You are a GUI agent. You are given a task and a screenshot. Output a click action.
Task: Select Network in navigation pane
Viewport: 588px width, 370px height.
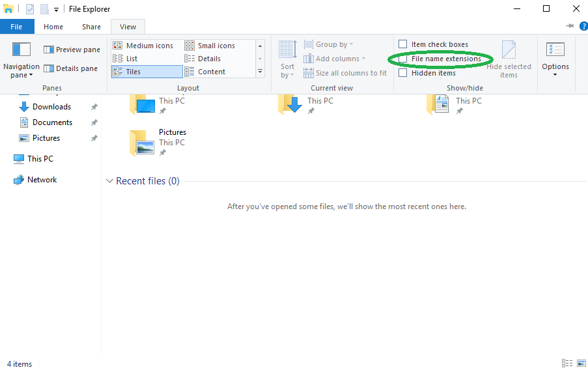point(42,180)
